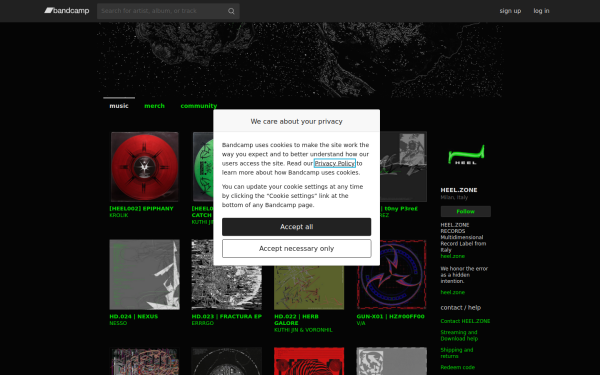Open the bottom-row colorful glitch album cover

tap(145, 361)
